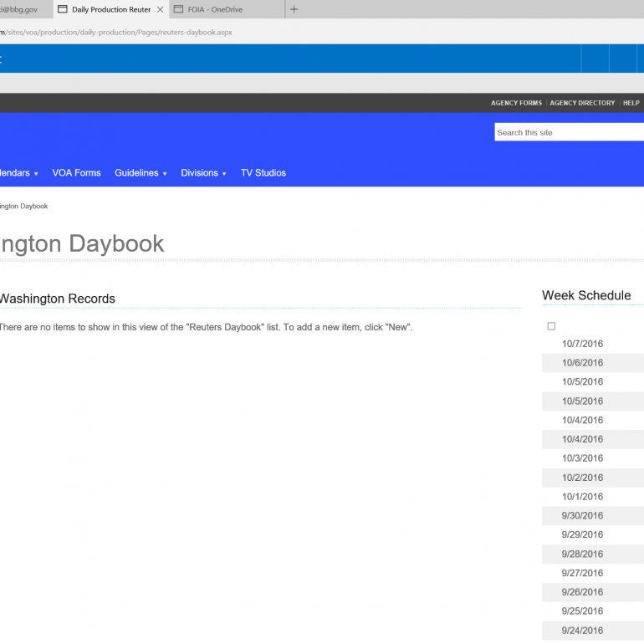Click the Washington Daybook breadcrumb link
The height and width of the screenshot is (644, 644).
point(23,206)
